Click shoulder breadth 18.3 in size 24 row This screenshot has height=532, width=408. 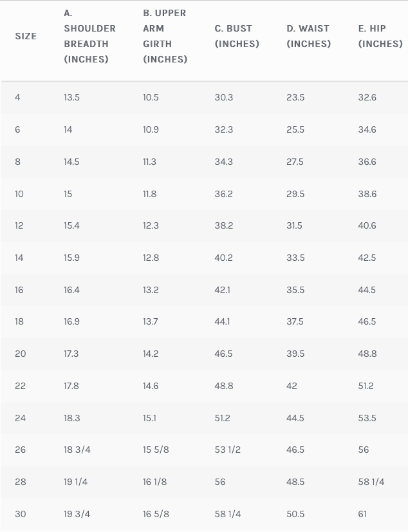pos(71,418)
